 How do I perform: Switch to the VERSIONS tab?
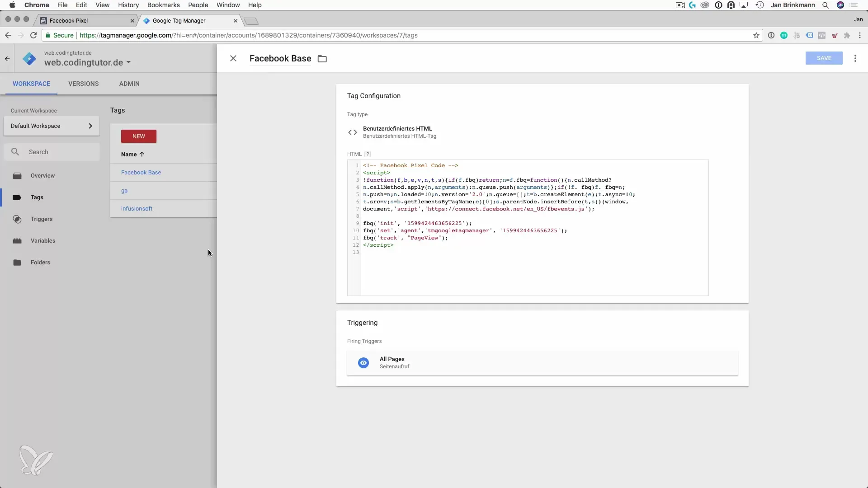pos(83,84)
